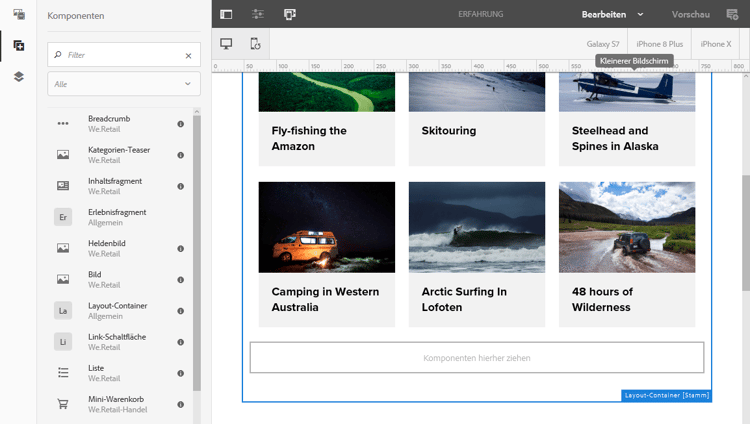
Task: Select the Inhaltsfragment component
Action: pos(120,186)
